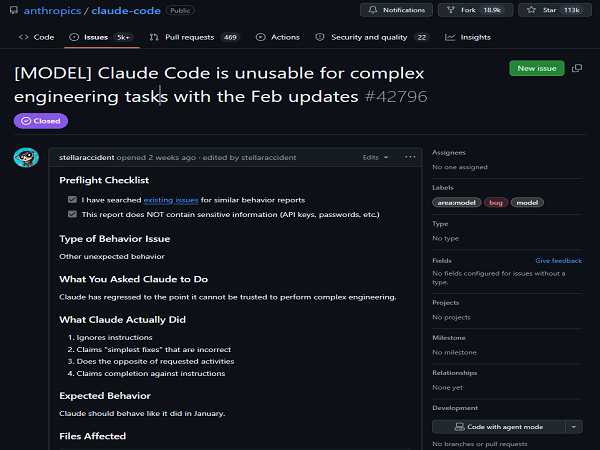Toggle the 'NOT contain sensitive information' checkbox
This screenshot has width=600, height=450.
72,214
